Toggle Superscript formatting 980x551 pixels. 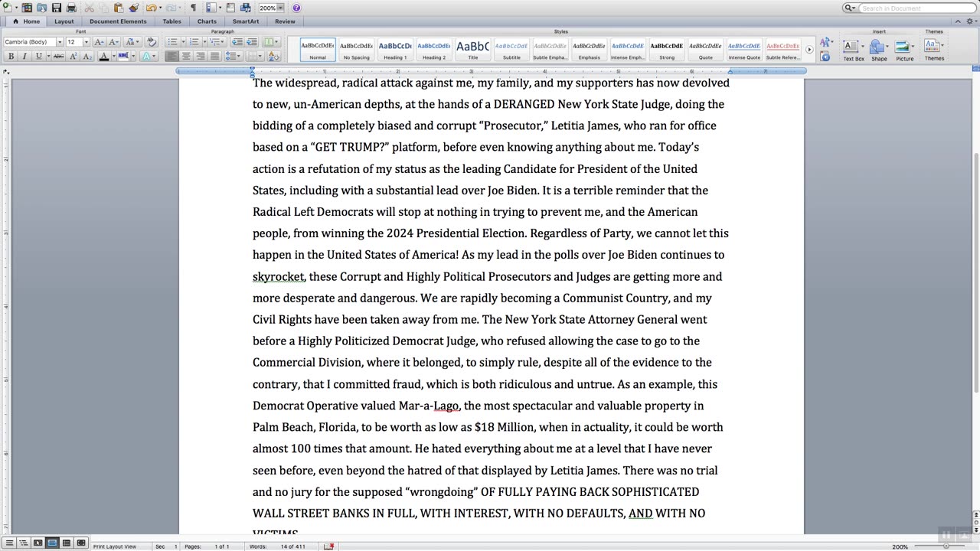click(x=73, y=57)
